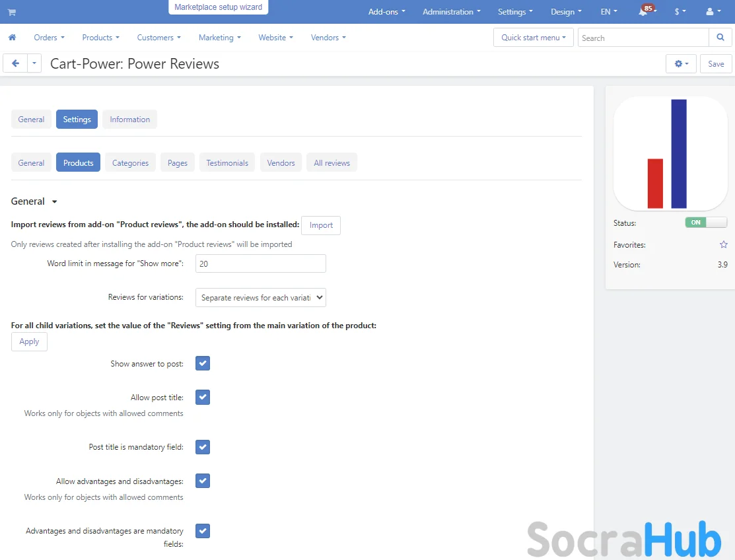Select the General settings sub-tab
This screenshot has height=560, width=735.
click(32, 162)
